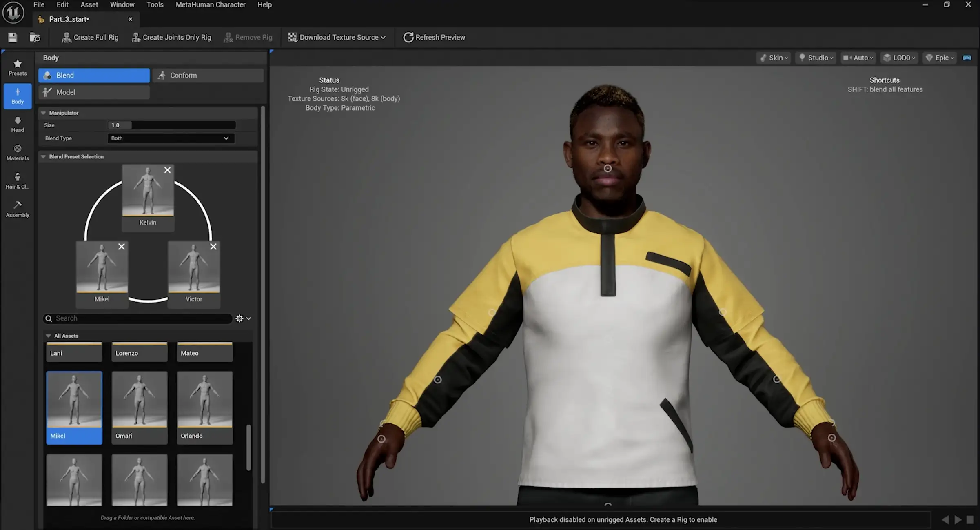The image size is (980, 530).
Task: Open the Tools menu
Action: pos(155,5)
